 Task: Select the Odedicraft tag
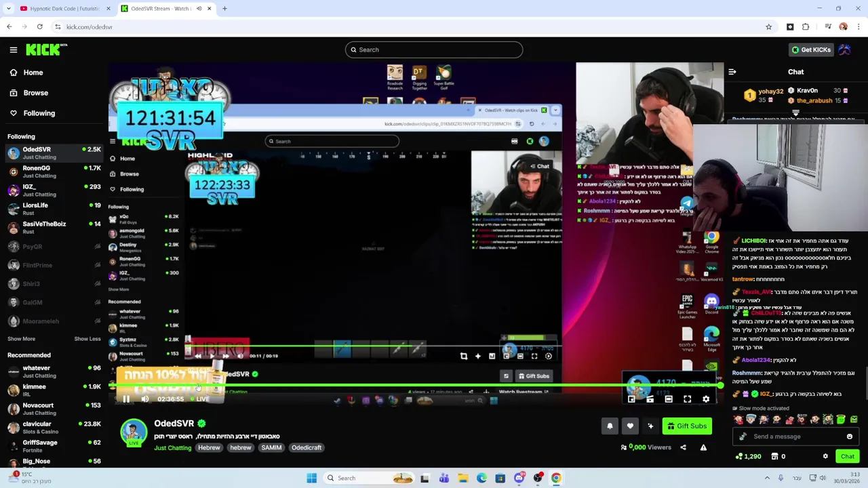click(x=307, y=447)
